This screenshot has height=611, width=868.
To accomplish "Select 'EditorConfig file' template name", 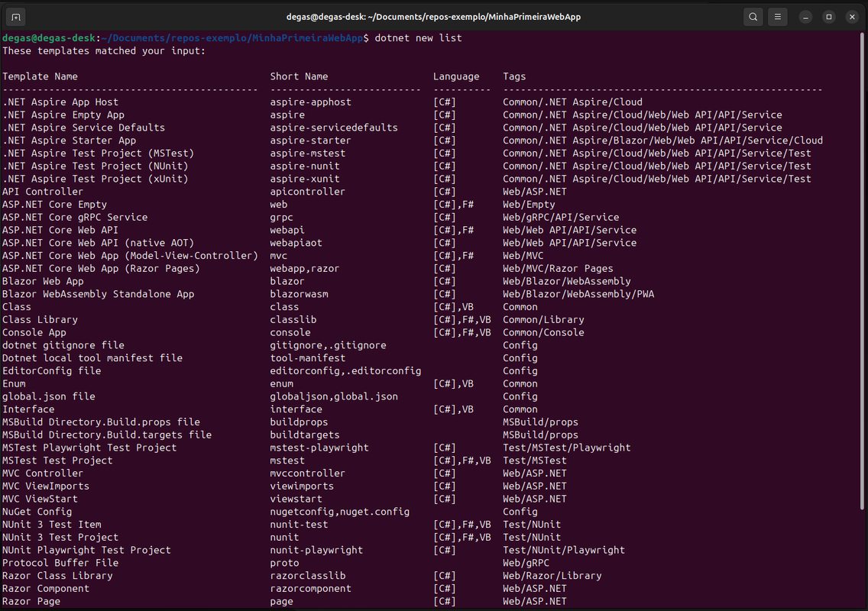I will click(x=51, y=371).
